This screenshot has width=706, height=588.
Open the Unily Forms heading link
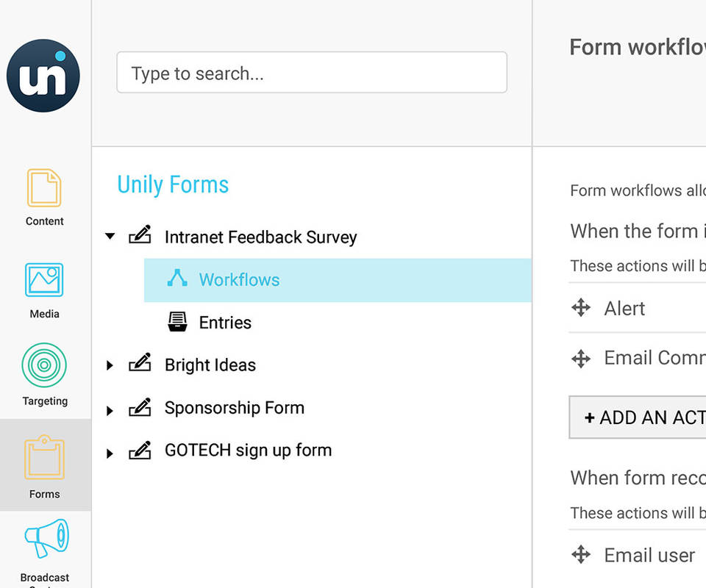(173, 184)
